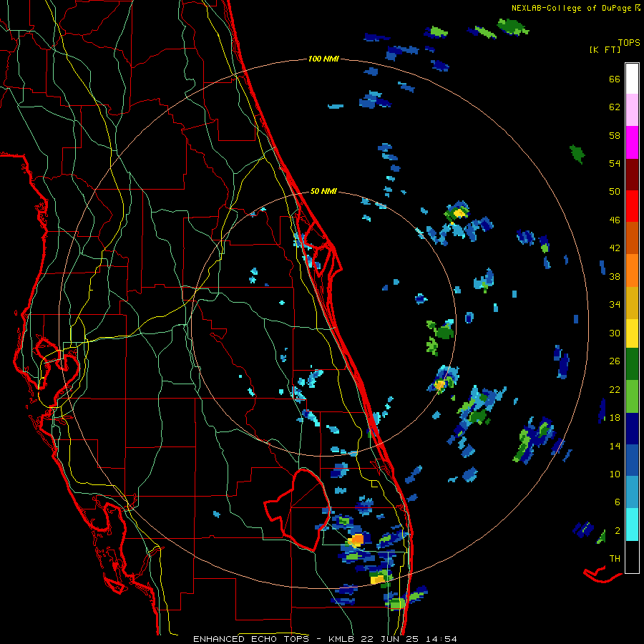
Task: Click the bright red legend swatch
Action: pos(632,206)
